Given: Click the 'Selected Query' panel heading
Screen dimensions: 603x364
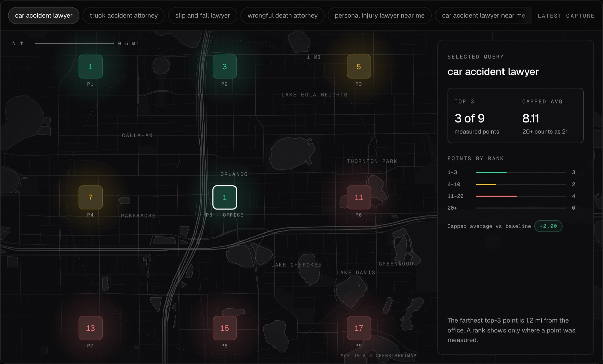Looking at the screenshot, I should coord(476,57).
